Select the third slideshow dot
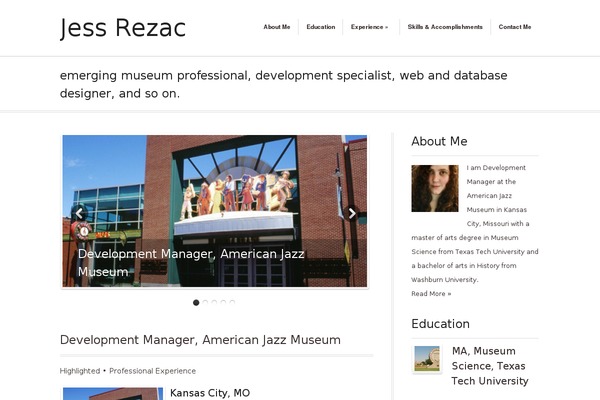 (x=214, y=302)
